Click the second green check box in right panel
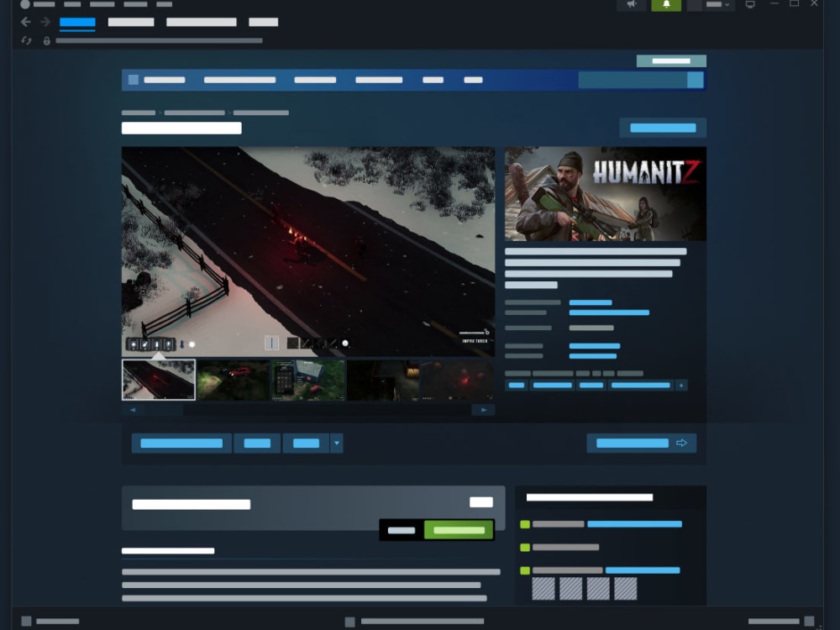 (525, 547)
